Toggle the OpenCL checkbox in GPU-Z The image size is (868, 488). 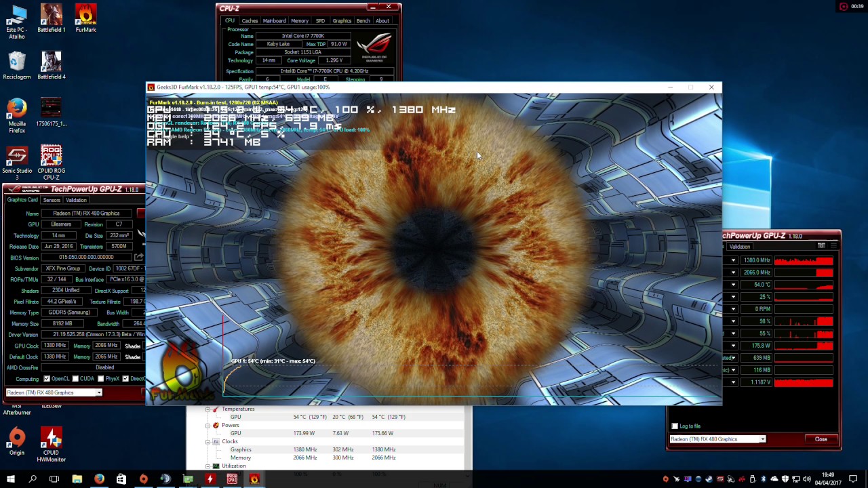point(47,379)
